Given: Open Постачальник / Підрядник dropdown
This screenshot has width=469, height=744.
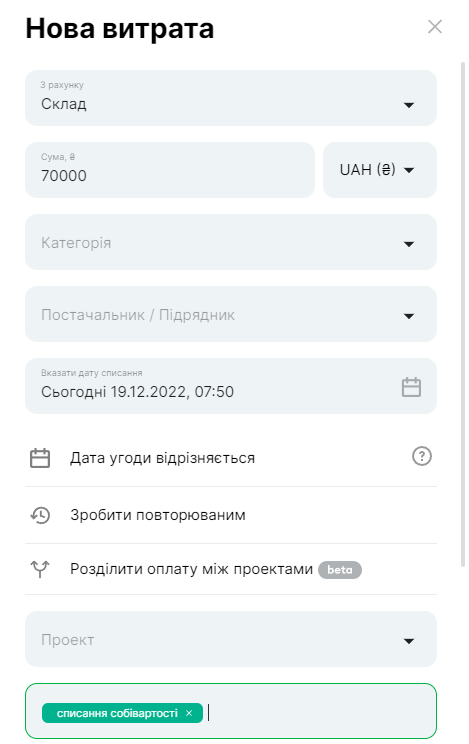Looking at the screenshot, I should (x=231, y=314).
